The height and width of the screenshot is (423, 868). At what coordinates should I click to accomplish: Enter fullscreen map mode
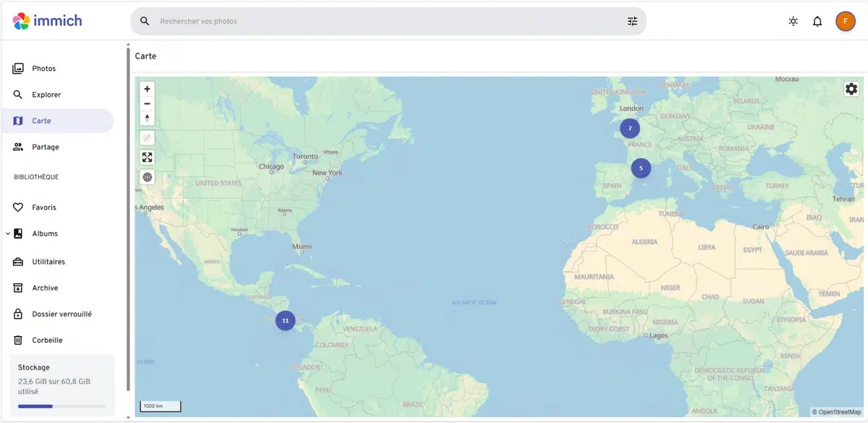148,157
